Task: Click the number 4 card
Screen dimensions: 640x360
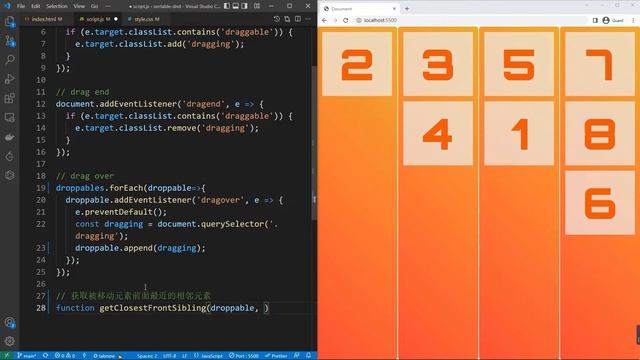Action: 438,133
